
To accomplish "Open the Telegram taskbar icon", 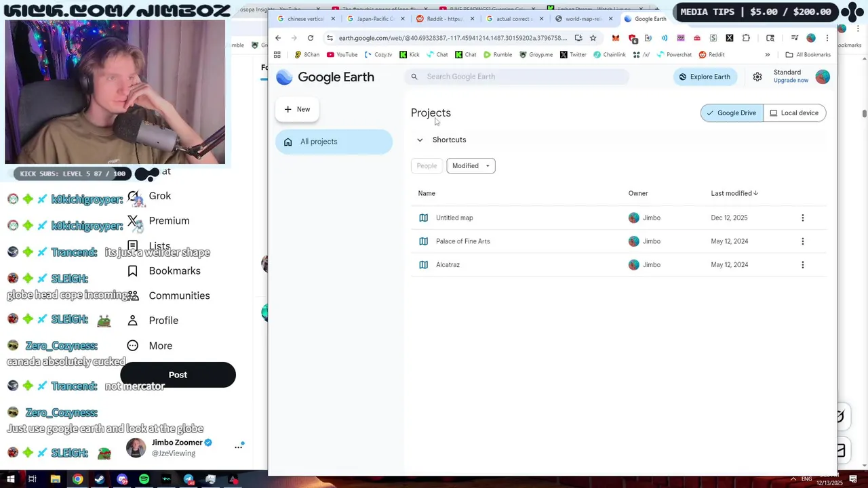I will 189,479.
